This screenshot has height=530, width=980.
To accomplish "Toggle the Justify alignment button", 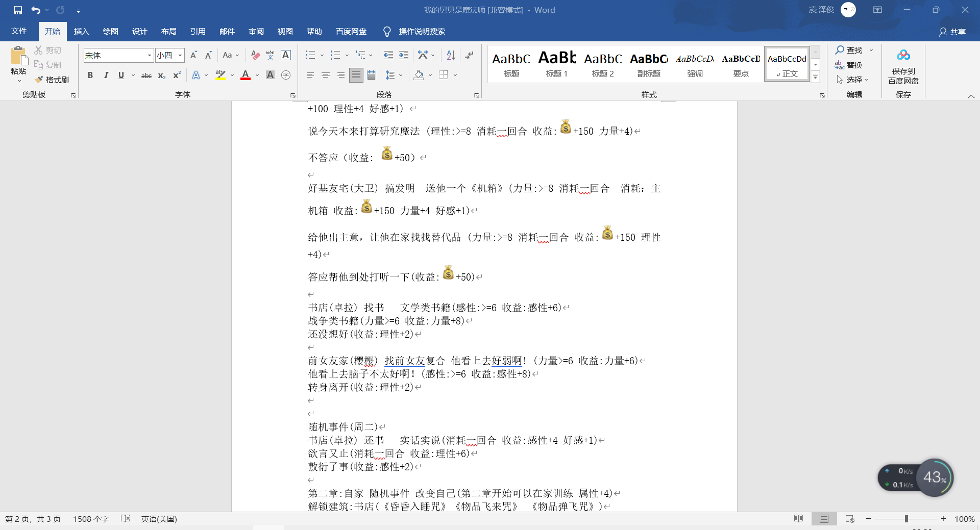I will pos(356,75).
